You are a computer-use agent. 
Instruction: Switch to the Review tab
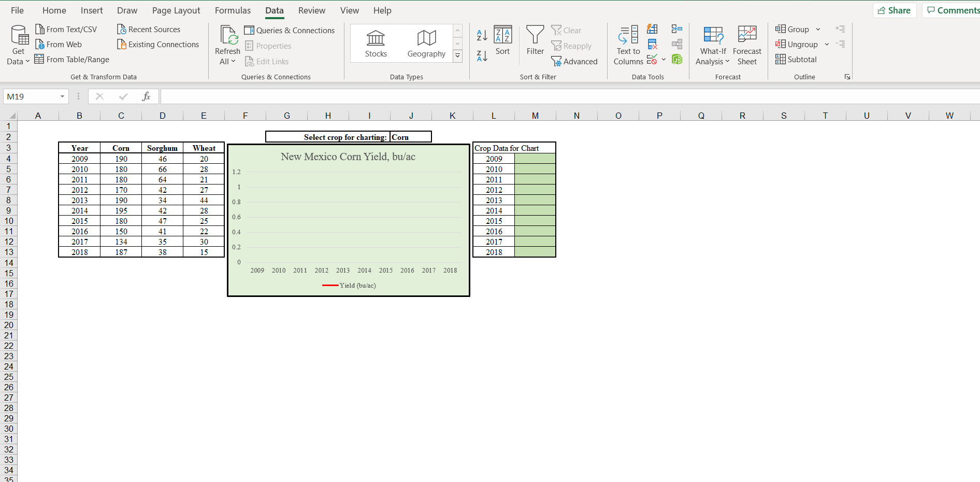[x=312, y=10]
